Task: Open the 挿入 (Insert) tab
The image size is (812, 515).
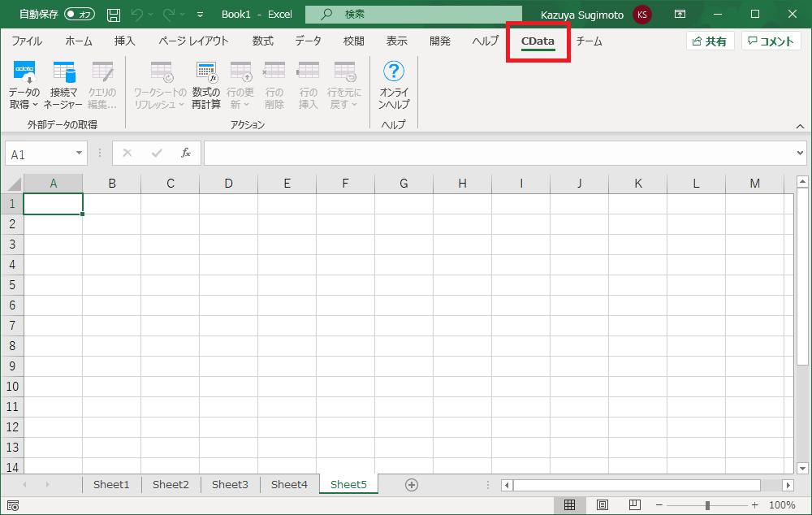Action: pos(124,41)
